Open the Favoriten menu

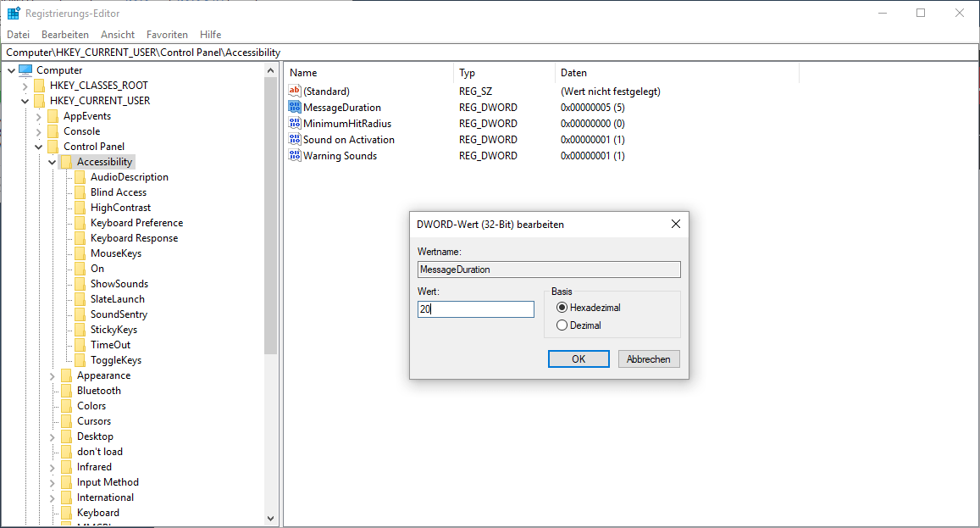167,35
